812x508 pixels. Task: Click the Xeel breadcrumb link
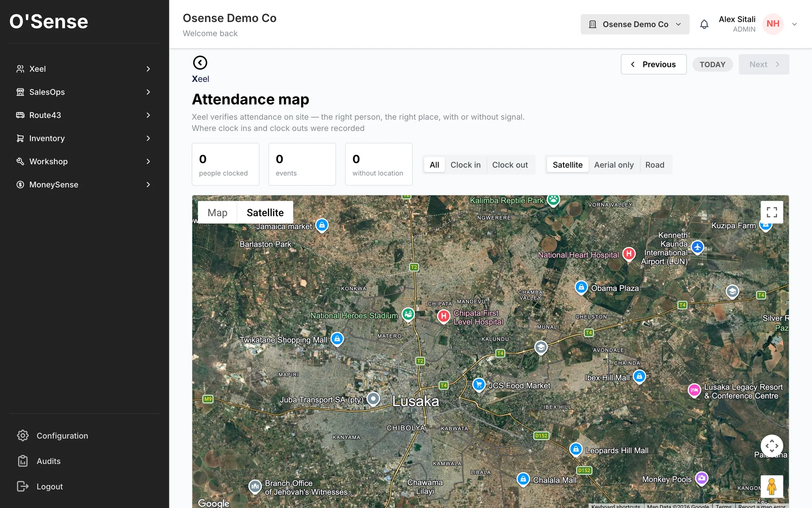[201, 79]
